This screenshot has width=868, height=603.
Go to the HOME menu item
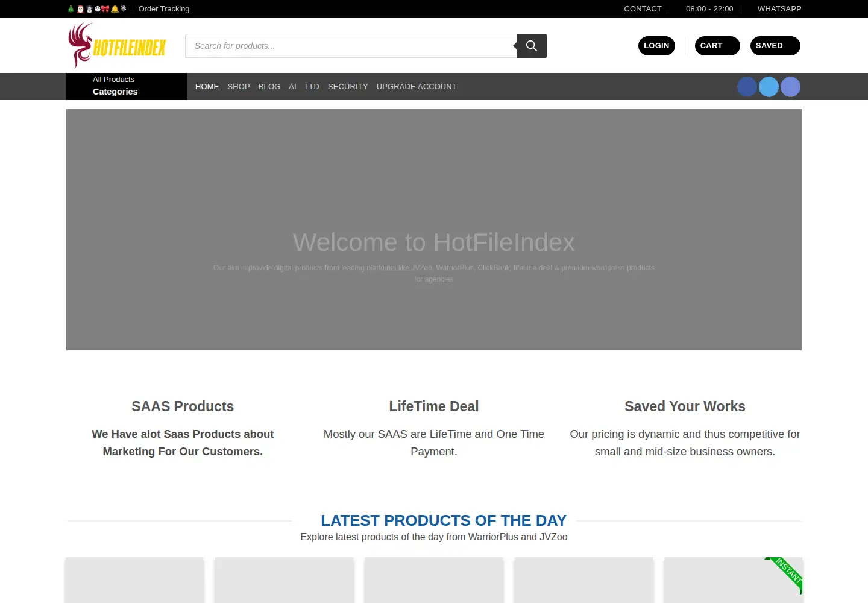coord(207,87)
